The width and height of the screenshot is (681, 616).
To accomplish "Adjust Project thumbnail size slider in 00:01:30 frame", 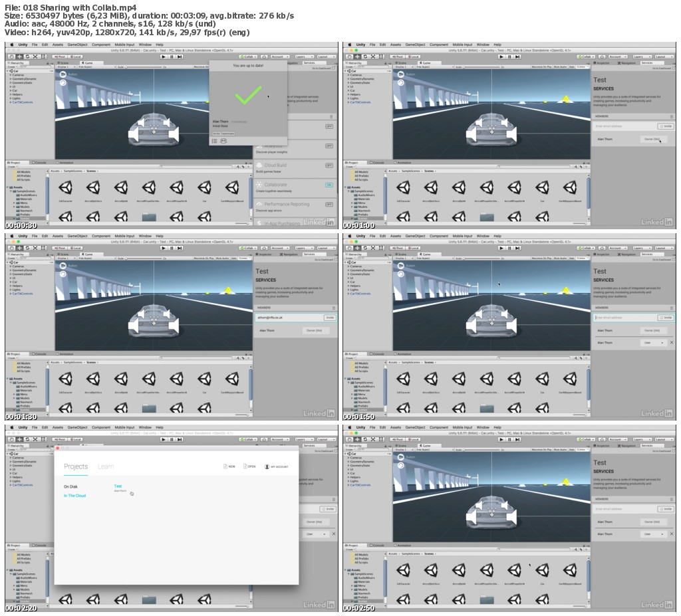I will pyautogui.click(x=242, y=415).
